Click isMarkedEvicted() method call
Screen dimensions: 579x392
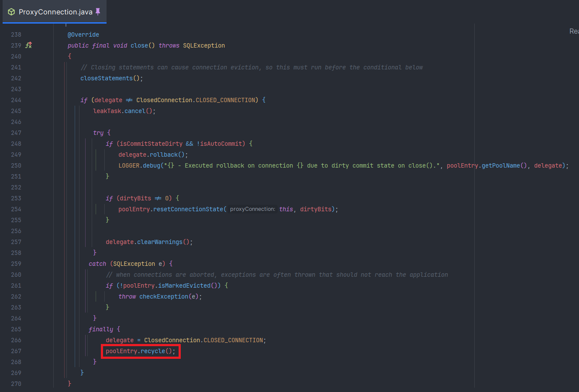(188, 285)
